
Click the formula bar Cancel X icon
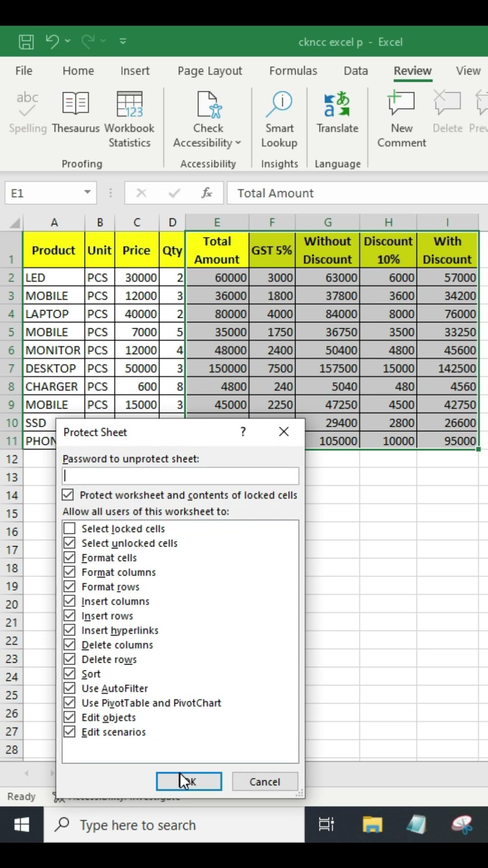tap(141, 193)
